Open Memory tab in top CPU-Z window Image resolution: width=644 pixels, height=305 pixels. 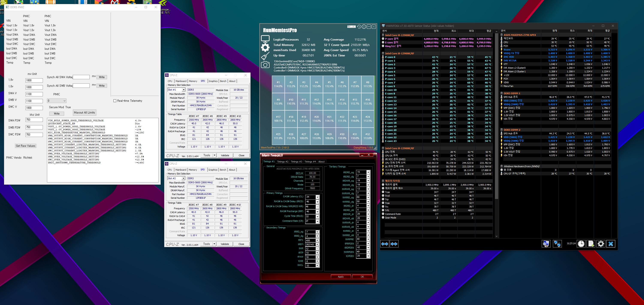click(x=193, y=81)
